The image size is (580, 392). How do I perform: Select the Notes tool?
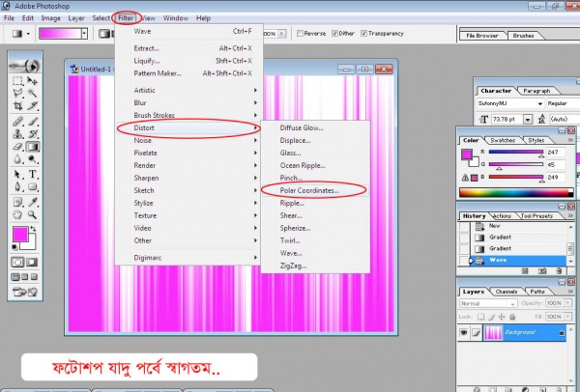pos(17,202)
